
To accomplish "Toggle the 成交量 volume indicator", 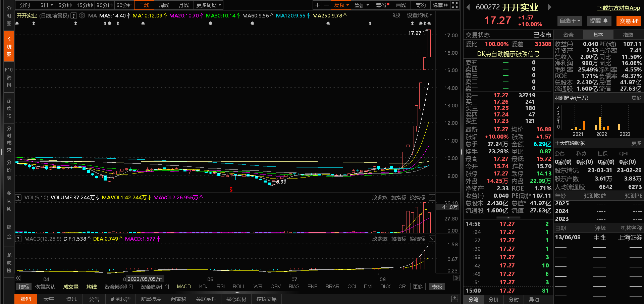I will tap(71, 287).
